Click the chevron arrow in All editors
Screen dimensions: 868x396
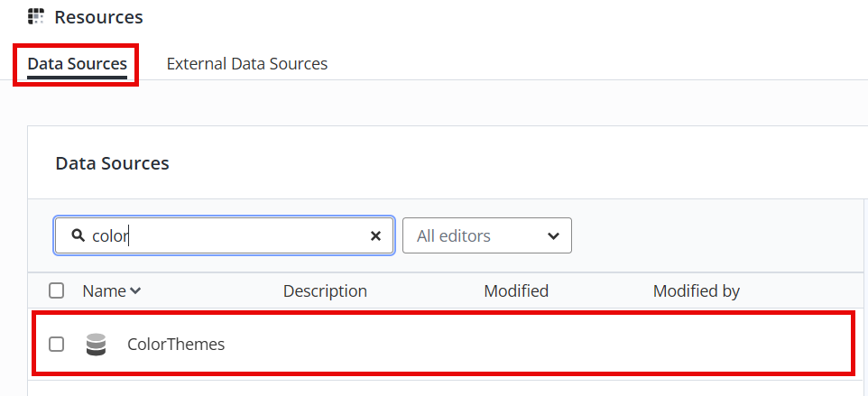[553, 236]
